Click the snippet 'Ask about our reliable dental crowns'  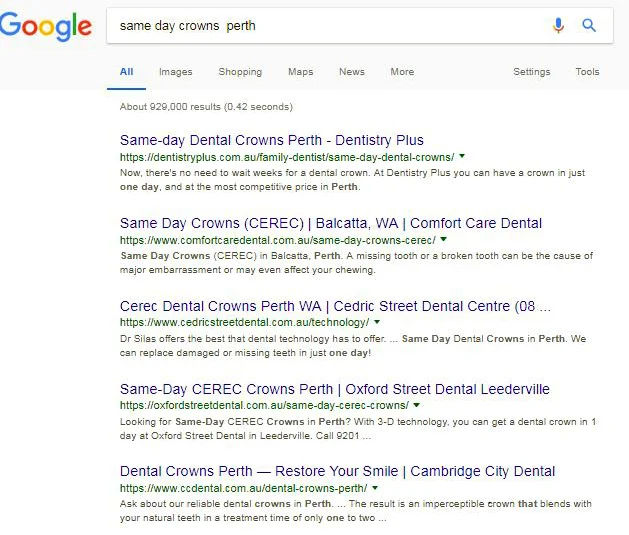coord(355,511)
